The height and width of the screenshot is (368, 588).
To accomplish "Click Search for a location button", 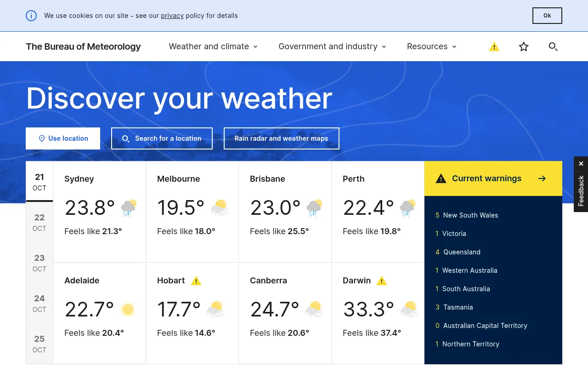I will coord(162,138).
